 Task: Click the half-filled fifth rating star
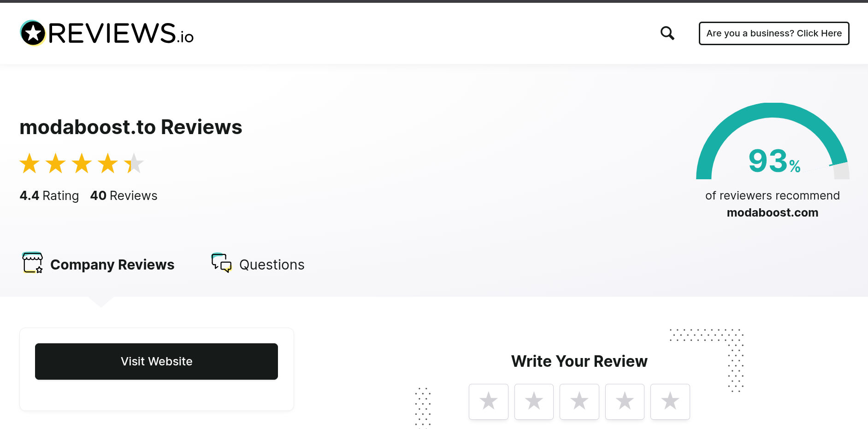click(x=134, y=163)
